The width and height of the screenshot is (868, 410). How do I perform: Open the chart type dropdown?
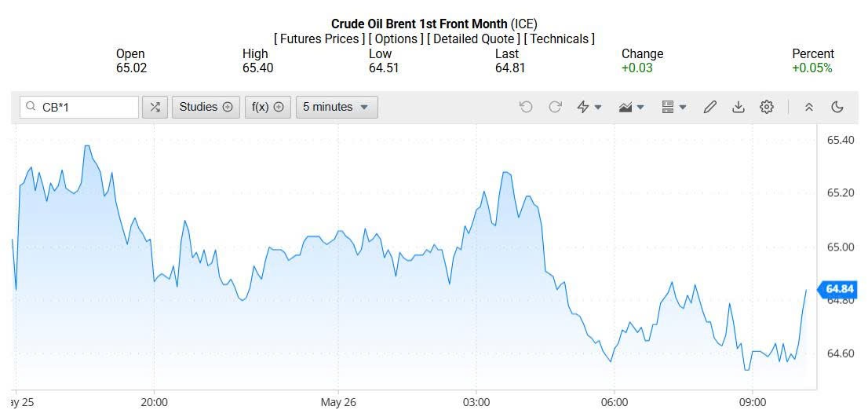point(631,107)
